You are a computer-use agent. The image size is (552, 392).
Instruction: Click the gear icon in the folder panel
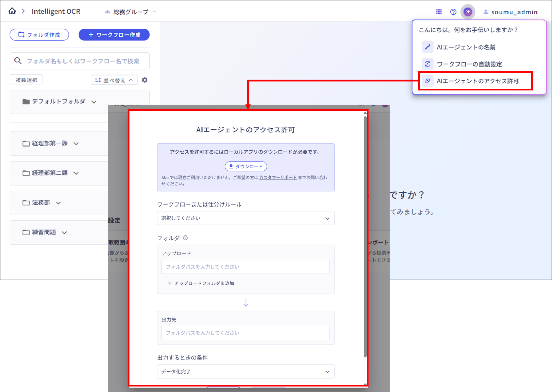point(145,80)
